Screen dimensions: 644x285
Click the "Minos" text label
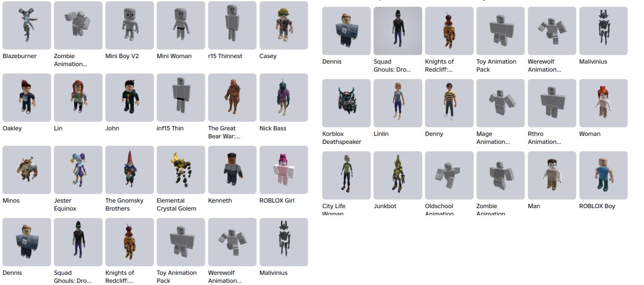(11, 201)
